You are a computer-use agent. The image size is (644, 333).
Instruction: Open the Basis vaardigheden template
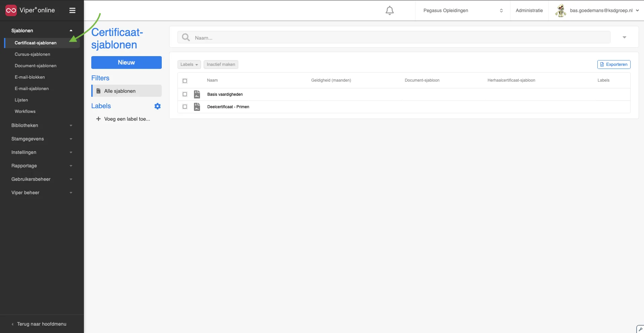[x=225, y=94]
